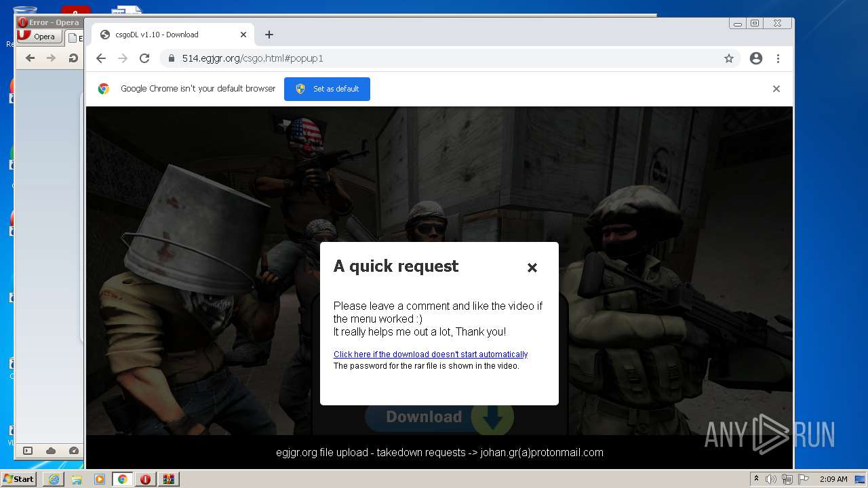The height and width of the screenshot is (488, 868).
Task: Go back in the Opera window
Action: pos(30,58)
